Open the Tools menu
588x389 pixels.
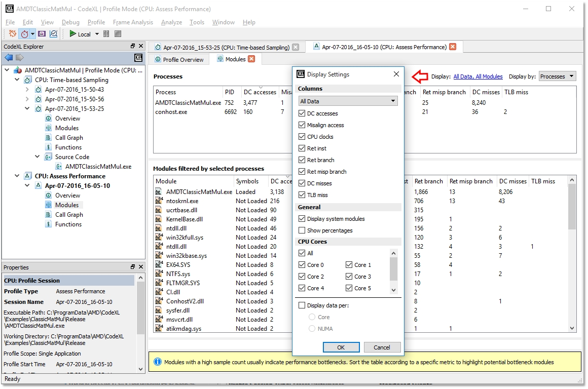(197, 22)
